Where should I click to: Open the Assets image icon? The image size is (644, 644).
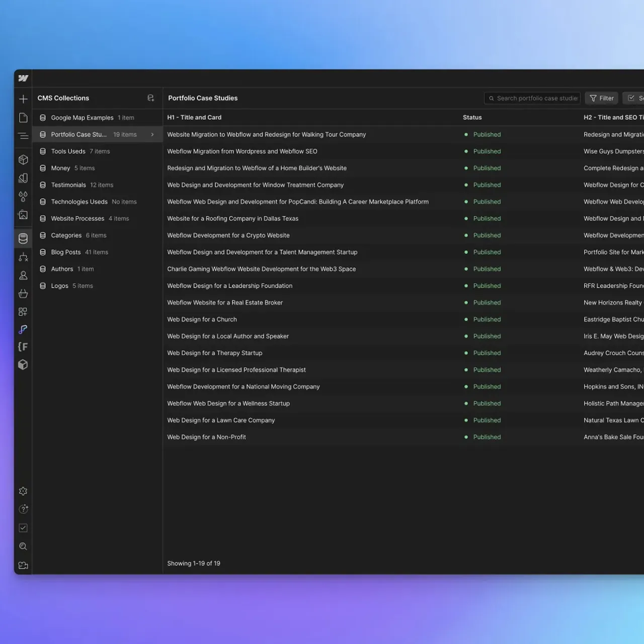[x=23, y=215]
